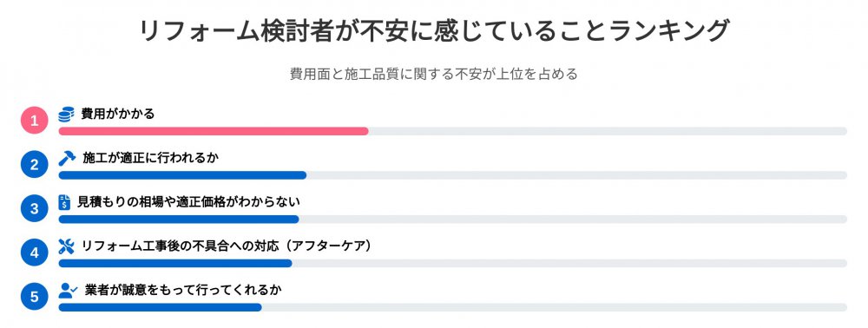
Task: Click the title リフォーム検討者が不安に感じていることランキング
Action: click(434, 30)
